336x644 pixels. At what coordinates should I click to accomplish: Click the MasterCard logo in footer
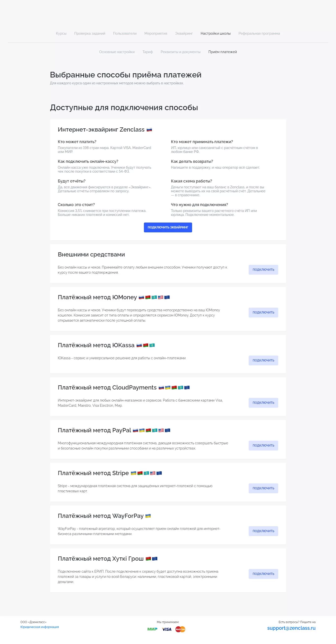(x=180, y=629)
